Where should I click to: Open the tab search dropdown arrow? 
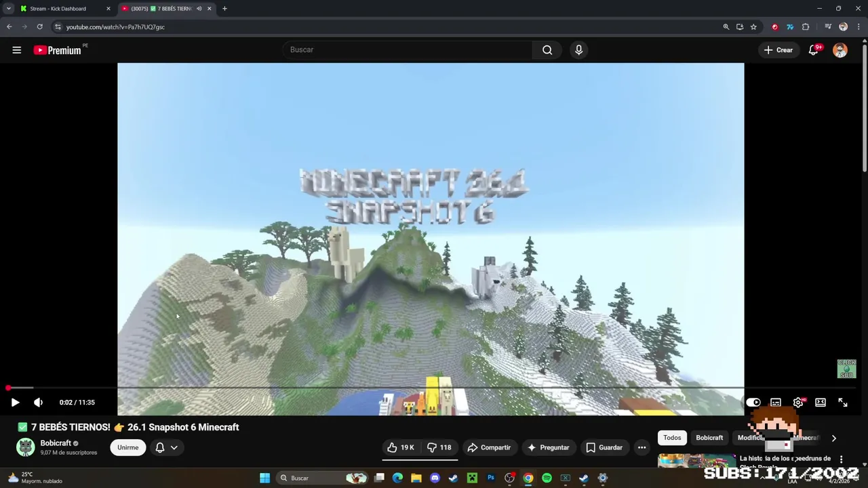coord(8,9)
